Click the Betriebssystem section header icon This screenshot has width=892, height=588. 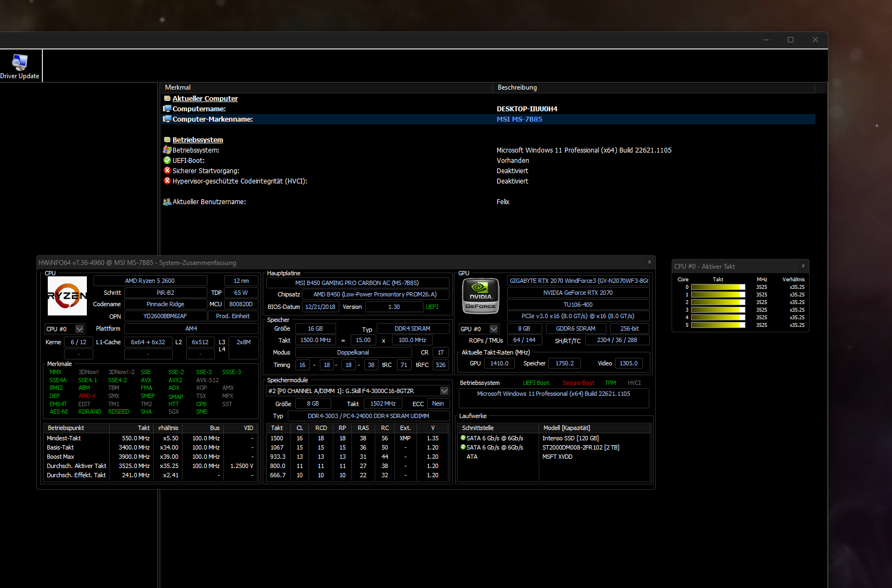click(x=167, y=140)
